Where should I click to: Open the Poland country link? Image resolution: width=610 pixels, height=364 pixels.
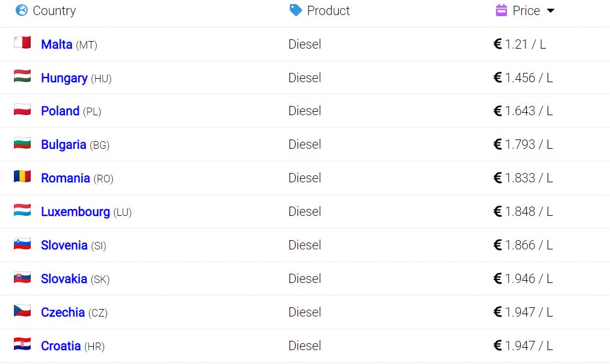point(60,111)
